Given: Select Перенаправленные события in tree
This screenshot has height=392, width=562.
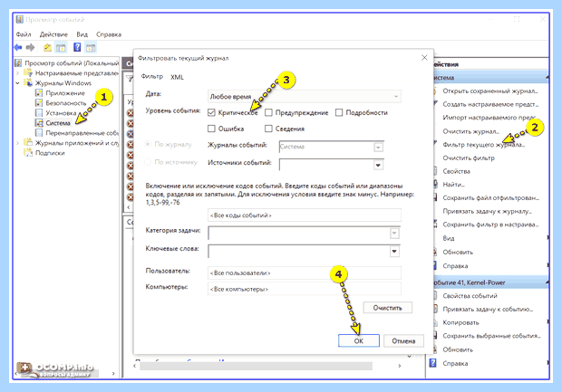Looking at the screenshot, I should tap(82, 133).
